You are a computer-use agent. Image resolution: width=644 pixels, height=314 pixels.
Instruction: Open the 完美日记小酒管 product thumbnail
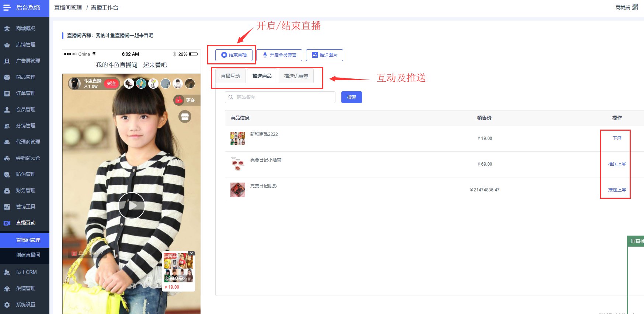(238, 164)
